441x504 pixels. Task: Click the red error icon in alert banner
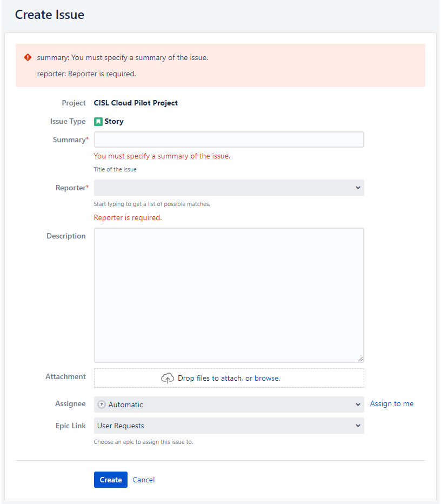click(28, 57)
